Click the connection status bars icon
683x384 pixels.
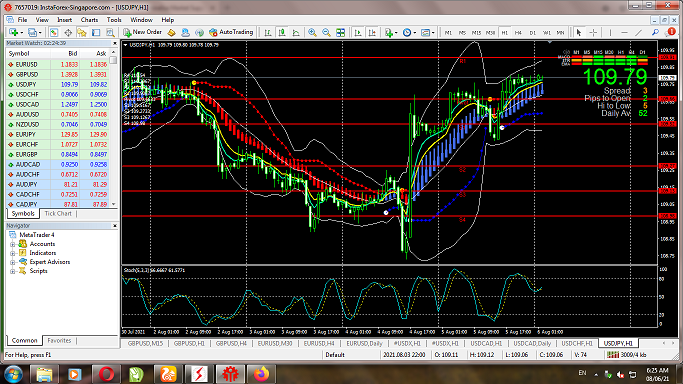coord(613,355)
